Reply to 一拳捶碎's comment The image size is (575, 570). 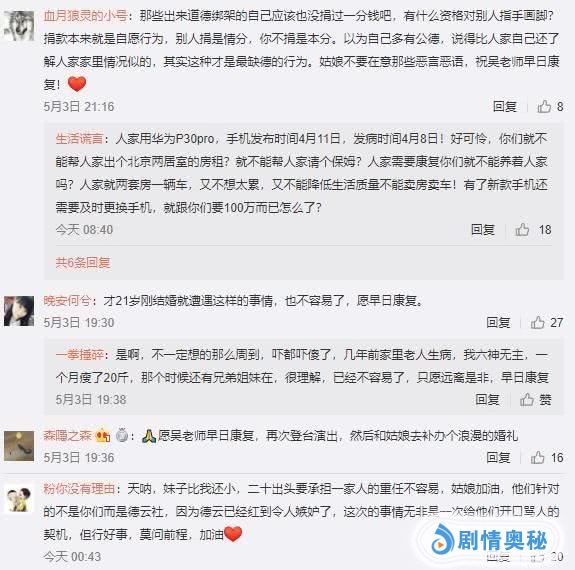point(487,400)
